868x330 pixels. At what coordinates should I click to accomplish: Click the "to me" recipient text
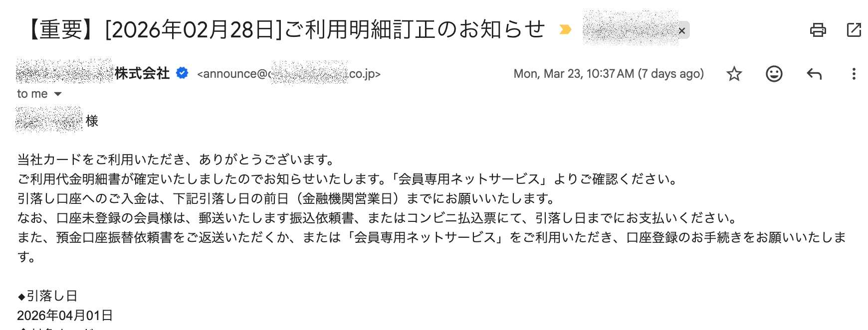pos(32,94)
